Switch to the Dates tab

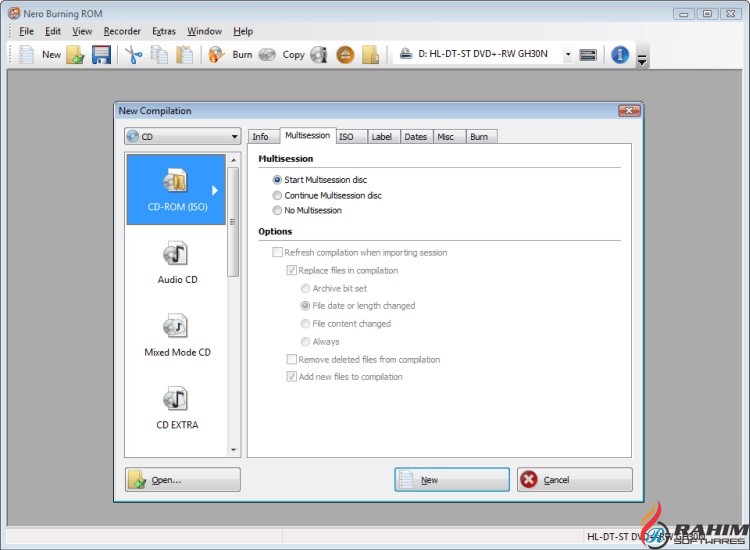(417, 137)
